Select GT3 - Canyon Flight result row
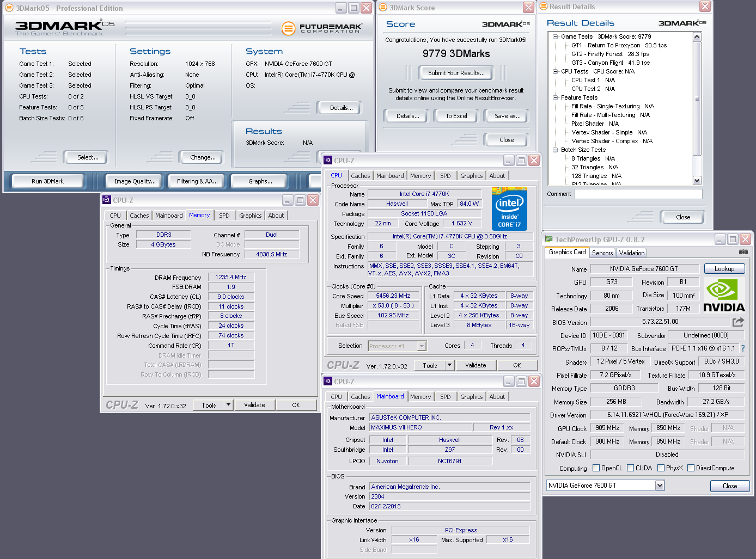The image size is (756, 559). point(610,63)
